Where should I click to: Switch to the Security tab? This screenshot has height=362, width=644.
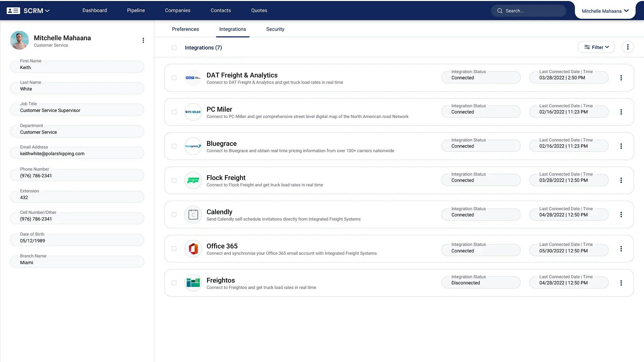(275, 29)
